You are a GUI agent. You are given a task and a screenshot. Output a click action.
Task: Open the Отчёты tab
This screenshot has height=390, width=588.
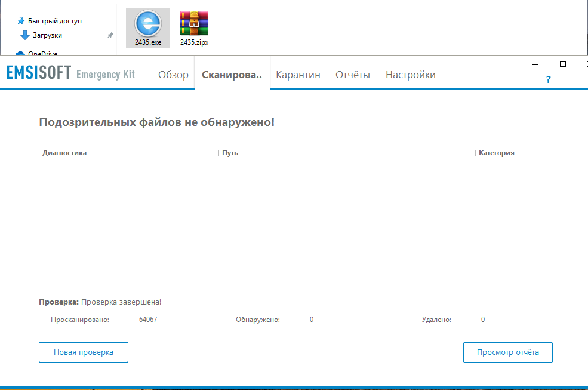pyautogui.click(x=352, y=75)
